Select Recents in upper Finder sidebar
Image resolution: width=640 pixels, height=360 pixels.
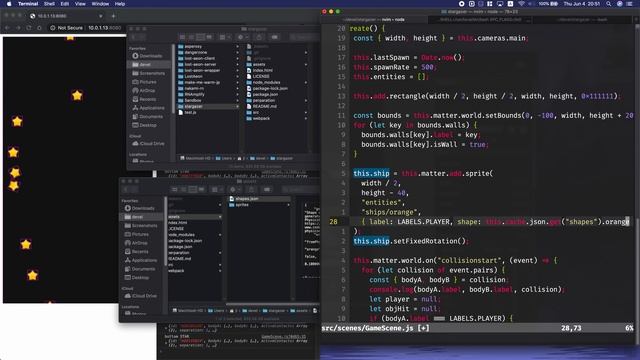144,99
